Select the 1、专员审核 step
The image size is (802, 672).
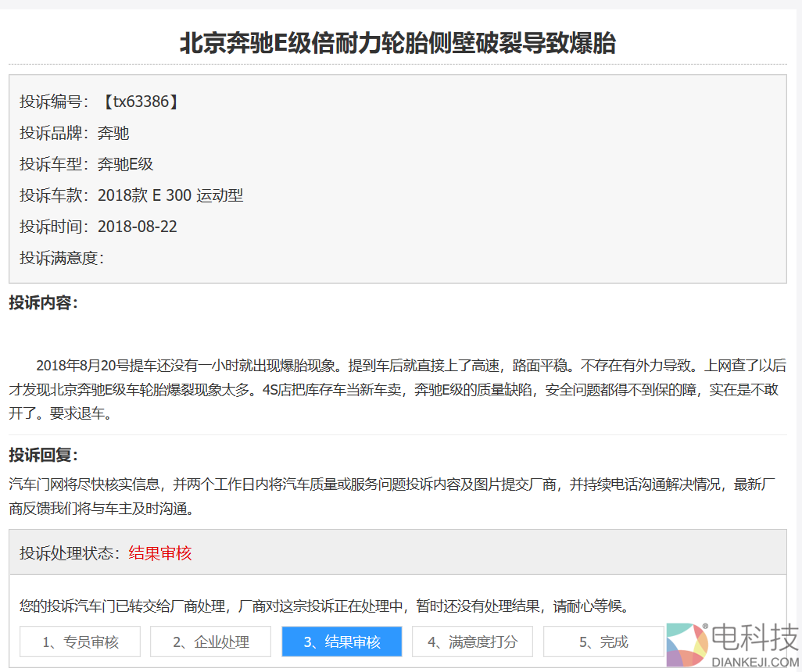point(80,642)
